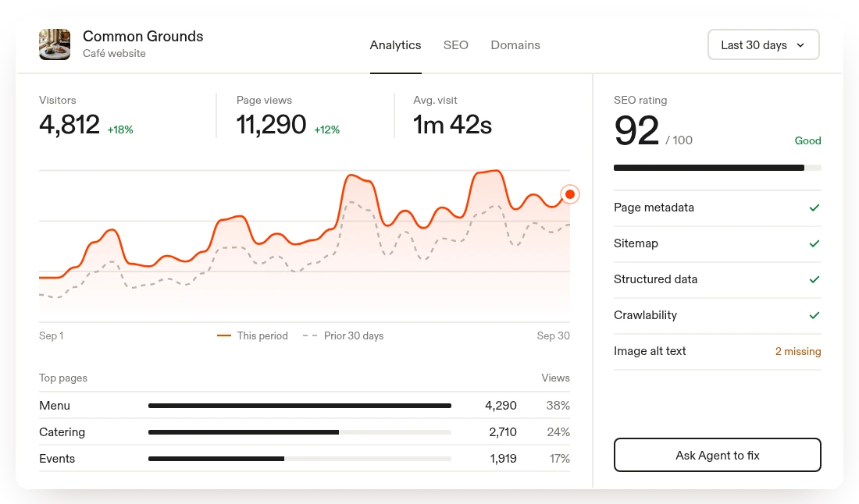Image resolution: width=859 pixels, height=504 pixels.
Task: Click the SEO score number 92
Action: coord(636,131)
